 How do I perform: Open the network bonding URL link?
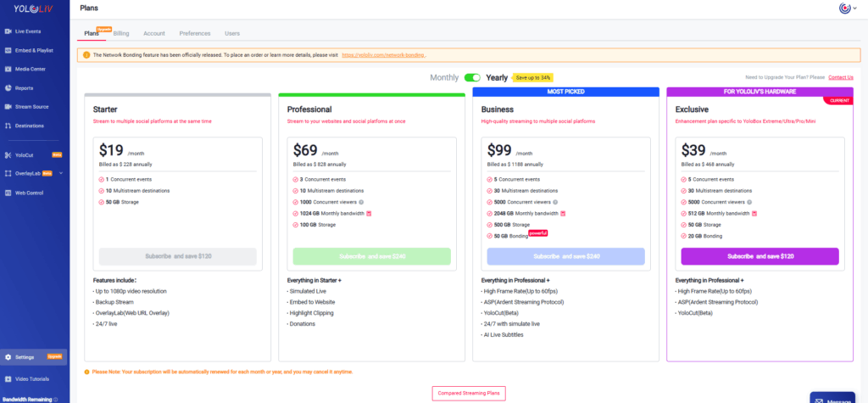point(383,54)
